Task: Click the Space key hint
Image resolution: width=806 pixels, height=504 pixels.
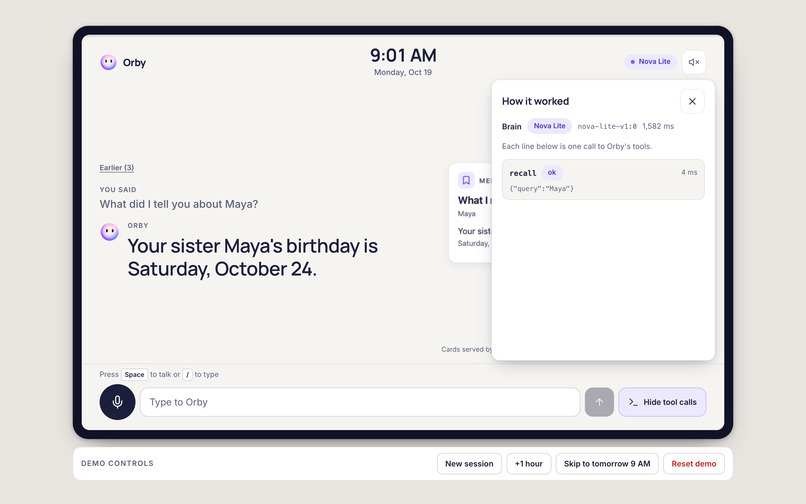Action: click(x=134, y=374)
